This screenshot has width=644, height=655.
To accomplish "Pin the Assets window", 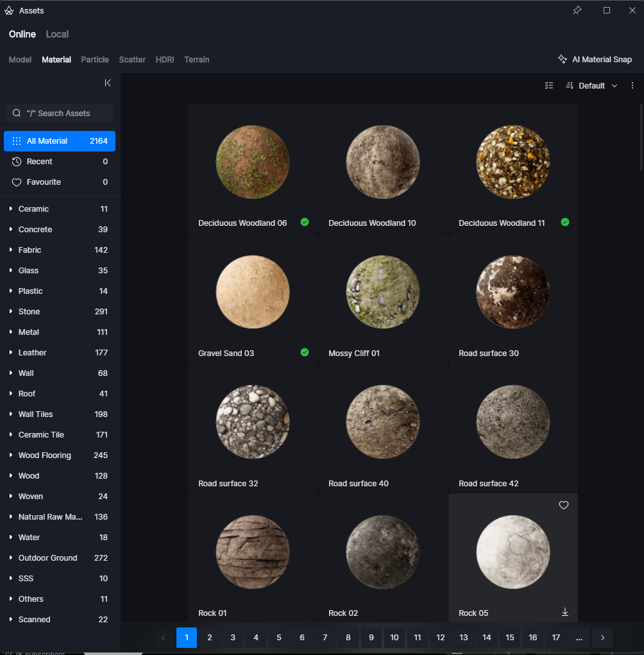I will (577, 10).
